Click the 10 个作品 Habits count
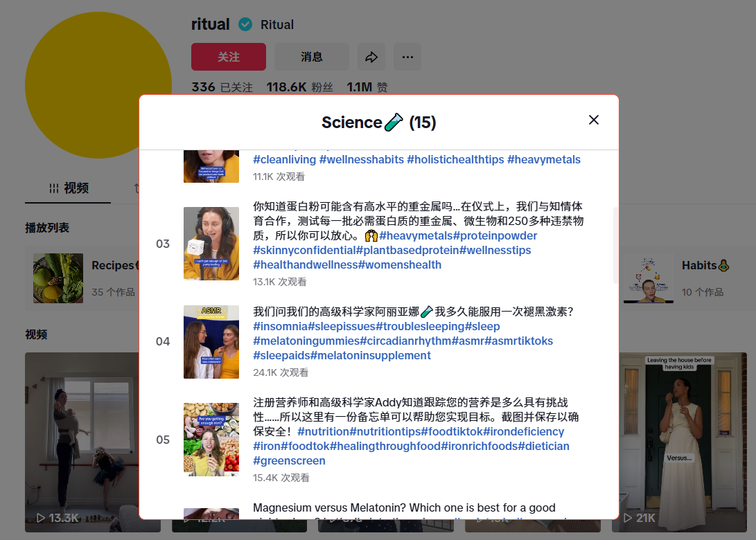756x540 pixels. (703, 292)
